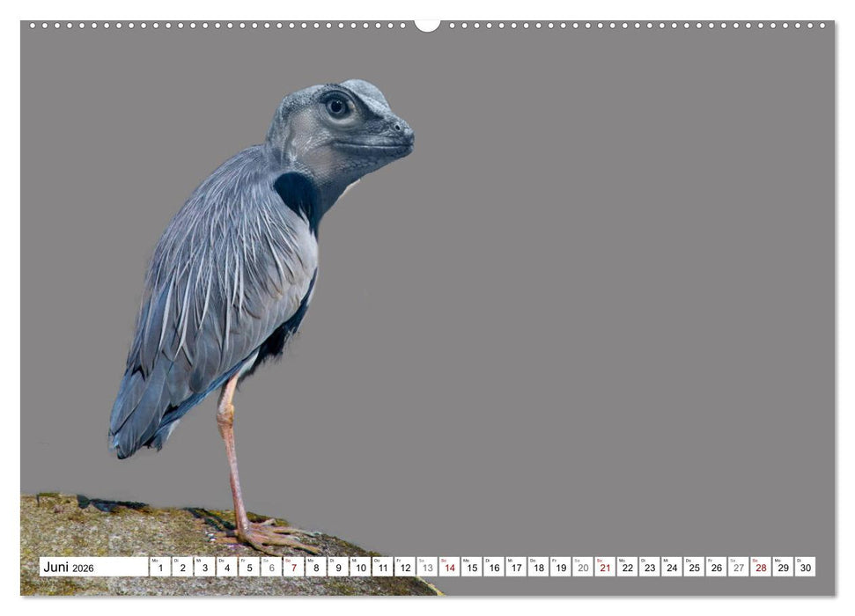The width and height of the screenshot is (855, 616).
Task: Select day 4 in the calendar row
Action: click(x=226, y=568)
